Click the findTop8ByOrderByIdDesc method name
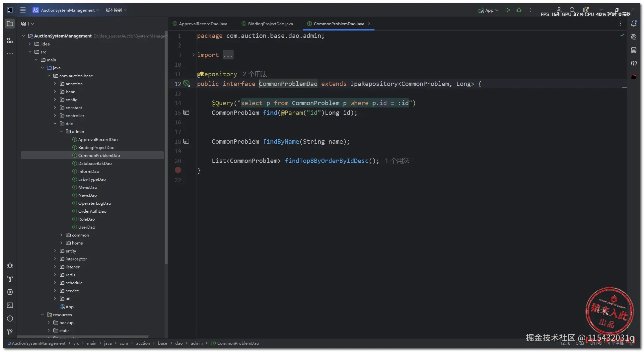The height and width of the screenshot is (352, 644). 326,161
